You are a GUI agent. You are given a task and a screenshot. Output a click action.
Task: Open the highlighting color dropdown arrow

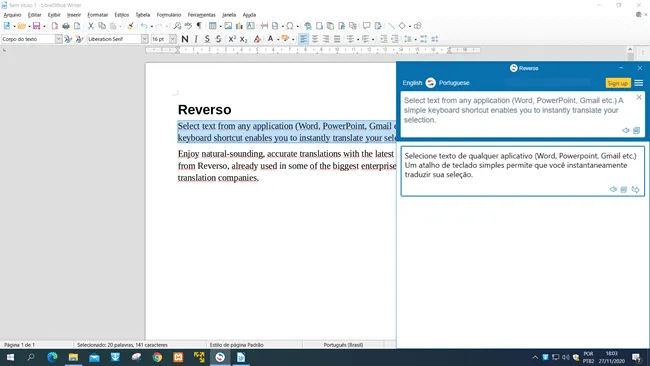pos(293,39)
